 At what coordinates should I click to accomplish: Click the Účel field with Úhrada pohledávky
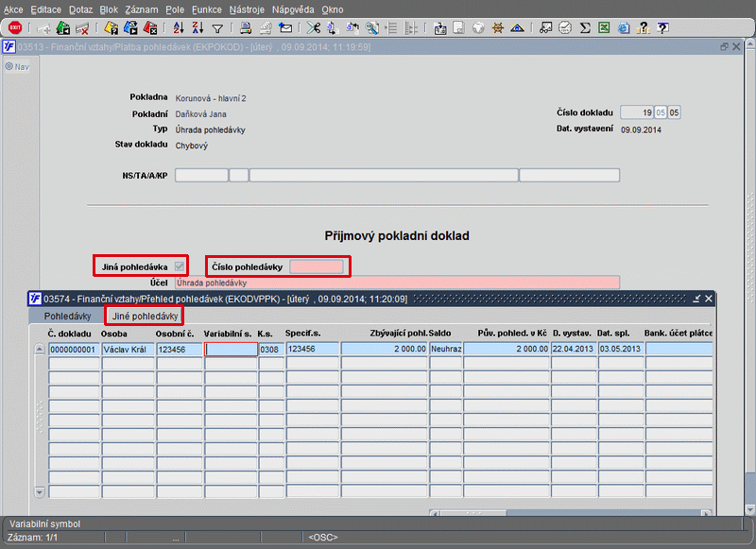tap(397, 283)
